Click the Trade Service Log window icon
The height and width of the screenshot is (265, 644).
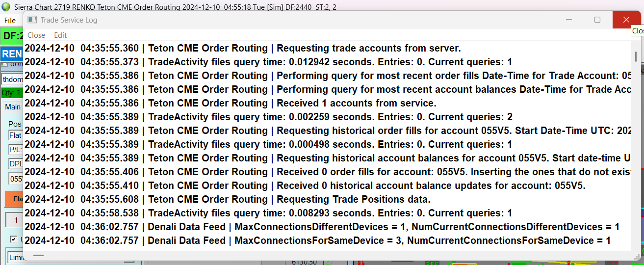[x=32, y=20]
